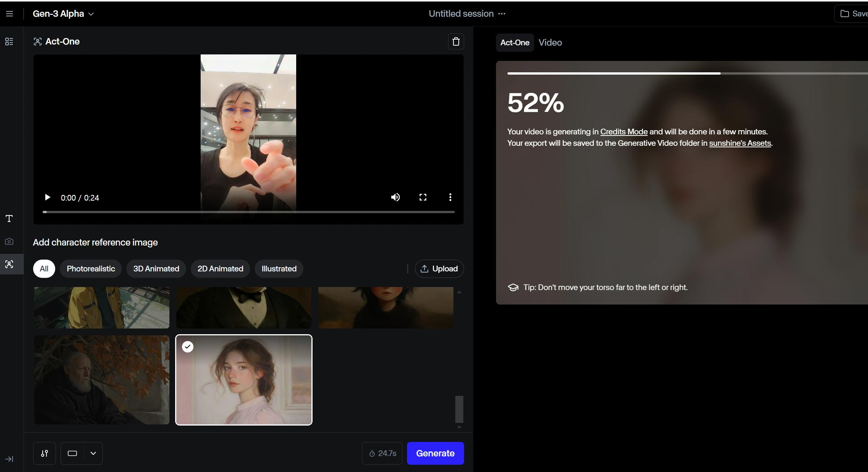This screenshot has width=868, height=472.
Task: Click the 52% progress percentage text
Action: pyautogui.click(x=535, y=103)
